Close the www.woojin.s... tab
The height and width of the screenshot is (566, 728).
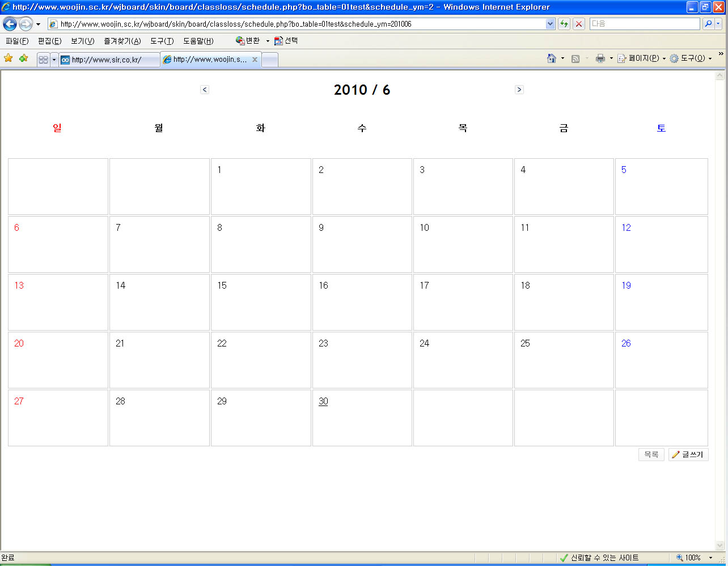tap(255, 60)
